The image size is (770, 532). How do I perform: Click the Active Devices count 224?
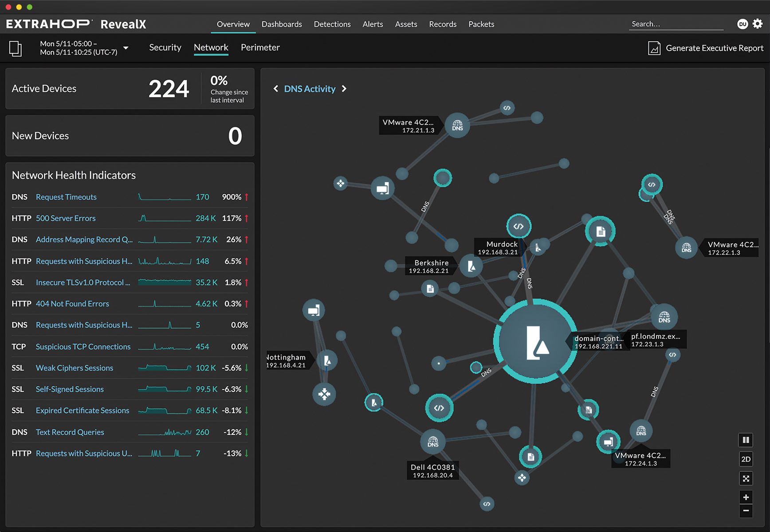tap(169, 88)
